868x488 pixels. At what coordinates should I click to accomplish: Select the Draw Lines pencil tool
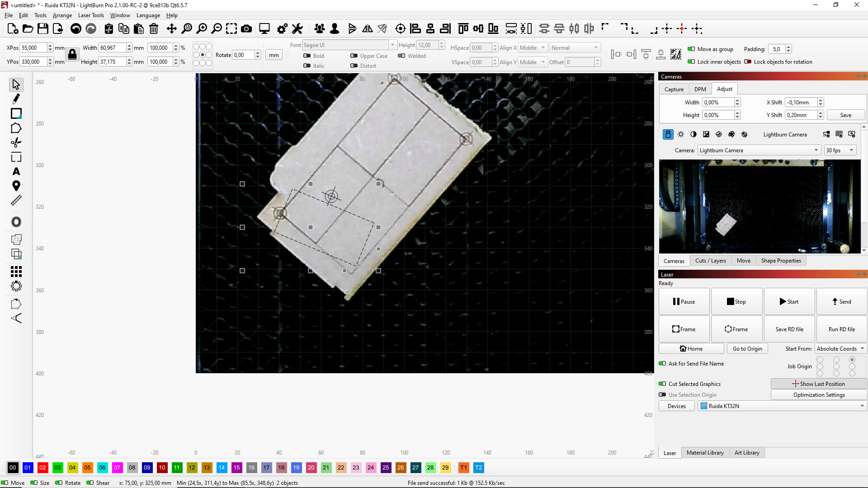tap(16, 99)
